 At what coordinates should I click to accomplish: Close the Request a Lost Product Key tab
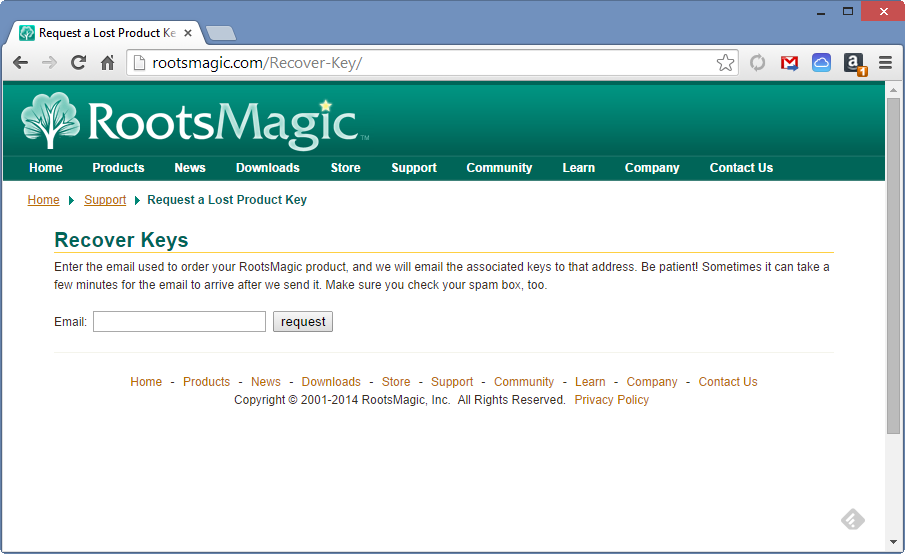pyautogui.click(x=188, y=33)
